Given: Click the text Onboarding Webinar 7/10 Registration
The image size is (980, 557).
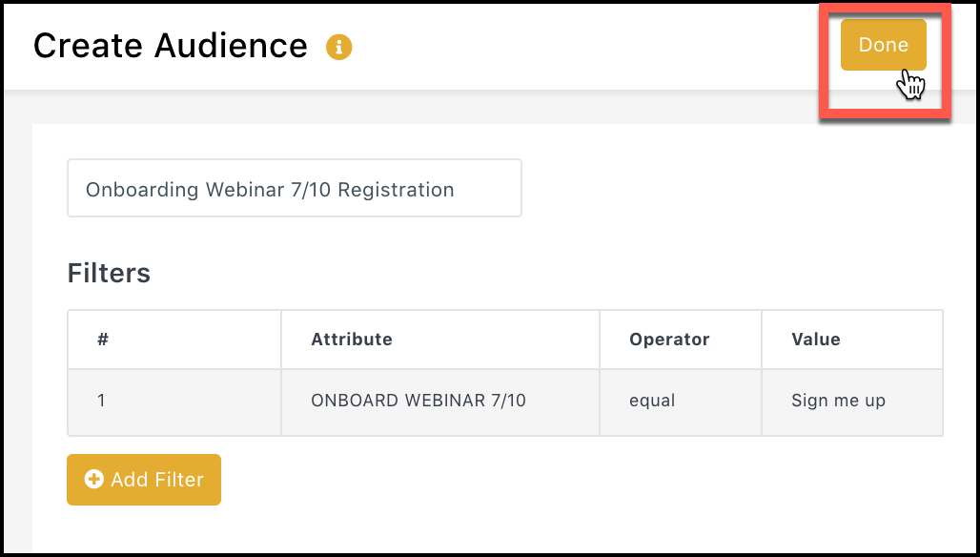Looking at the screenshot, I should 270,190.
